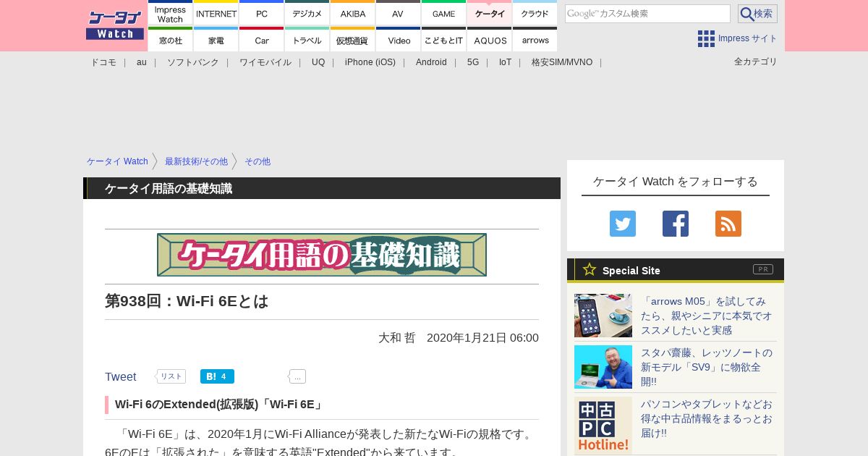
Task: Open the Facebook follow icon
Action: 676,224
